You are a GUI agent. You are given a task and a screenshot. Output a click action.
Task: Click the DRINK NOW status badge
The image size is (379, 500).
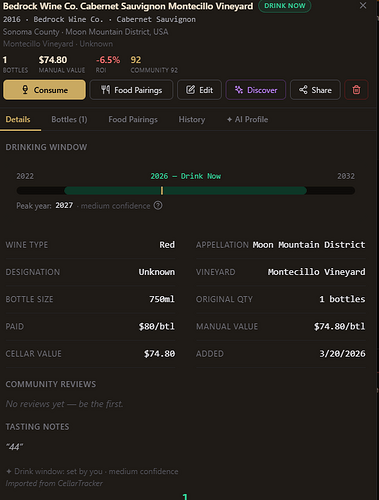pyautogui.click(x=285, y=6)
